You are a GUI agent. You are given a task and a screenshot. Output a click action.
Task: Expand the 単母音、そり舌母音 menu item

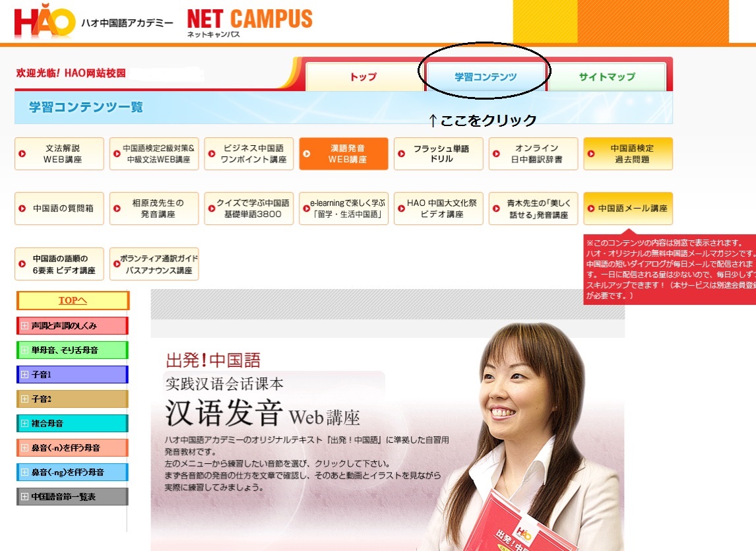click(x=24, y=350)
